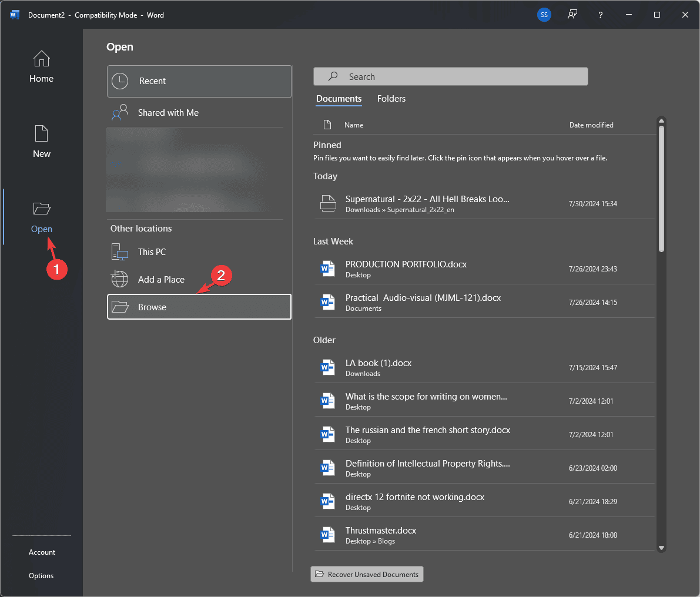Click the Add a Place globe icon
Screen dimensions: 700x597
click(x=120, y=279)
